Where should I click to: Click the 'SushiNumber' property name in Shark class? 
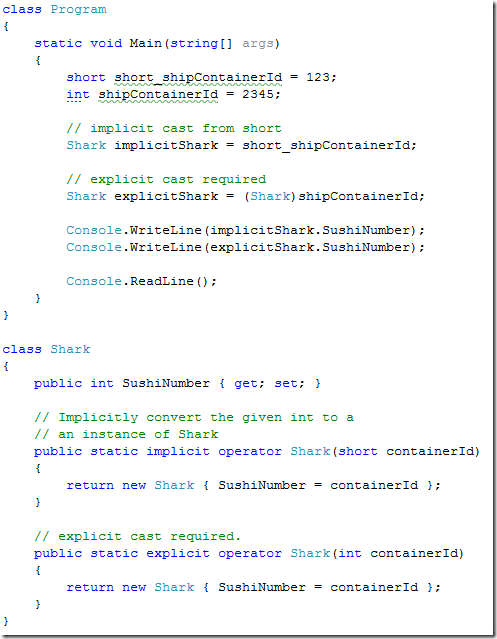(166, 383)
